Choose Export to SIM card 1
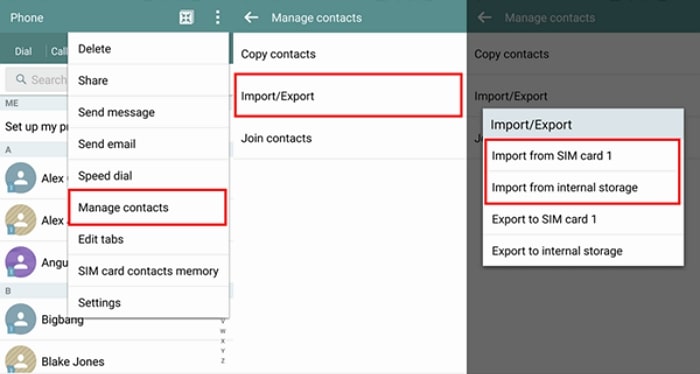Viewport: 700px width, 374px height. click(583, 219)
